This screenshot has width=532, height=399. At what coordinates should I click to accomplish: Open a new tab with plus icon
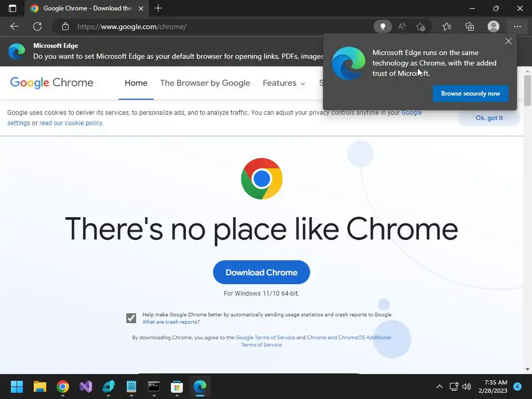158,8
